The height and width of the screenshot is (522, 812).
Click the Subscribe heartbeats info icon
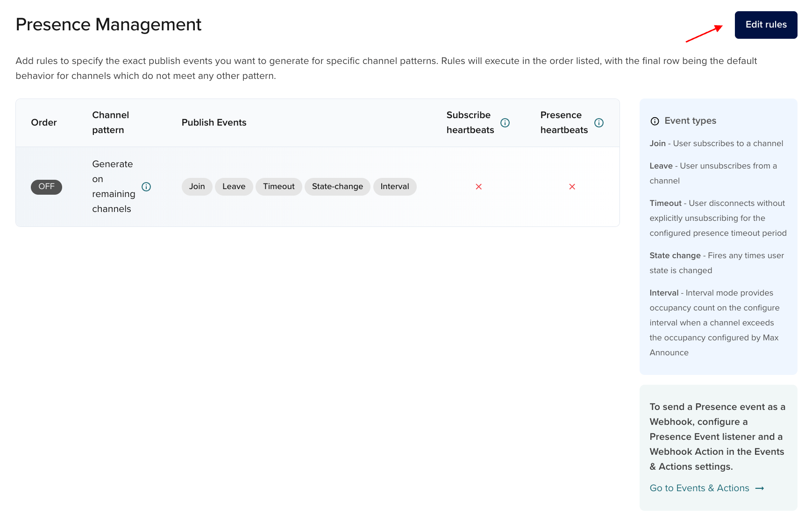[x=505, y=123]
